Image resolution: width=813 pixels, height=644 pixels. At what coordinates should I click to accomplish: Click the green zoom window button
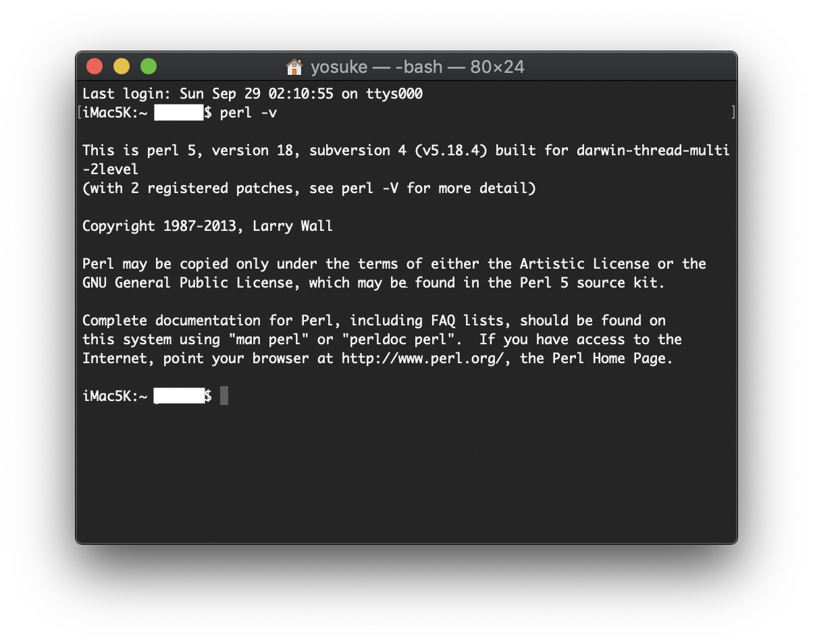point(149,66)
